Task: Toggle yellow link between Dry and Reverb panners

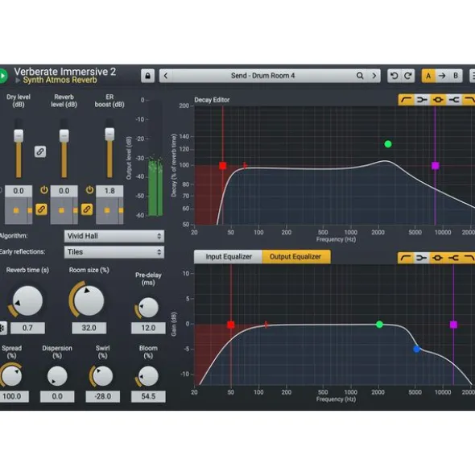Action: pyautogui.click(x=41, y=209)
